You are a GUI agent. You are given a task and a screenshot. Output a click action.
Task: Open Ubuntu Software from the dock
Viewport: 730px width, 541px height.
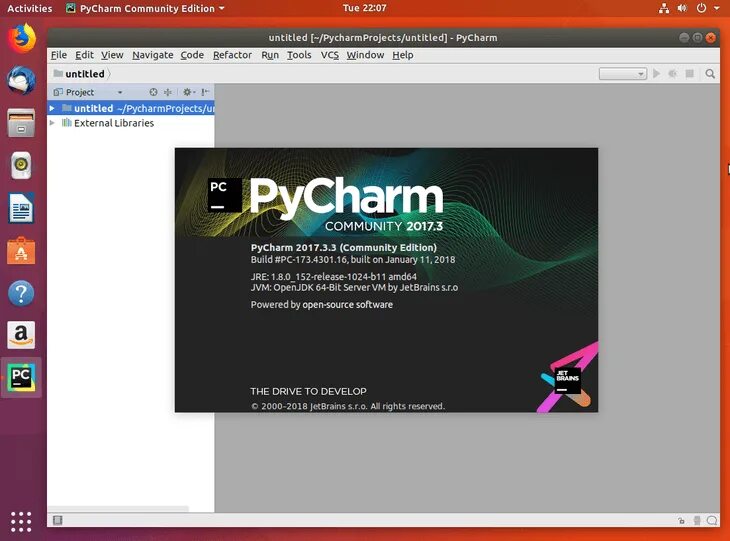21,251
